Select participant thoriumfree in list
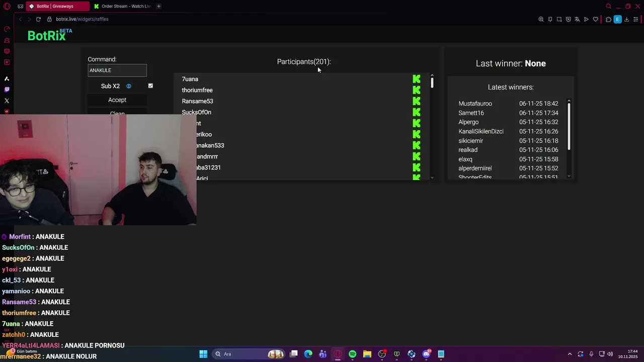644x362 pixels. coord(197,90)
